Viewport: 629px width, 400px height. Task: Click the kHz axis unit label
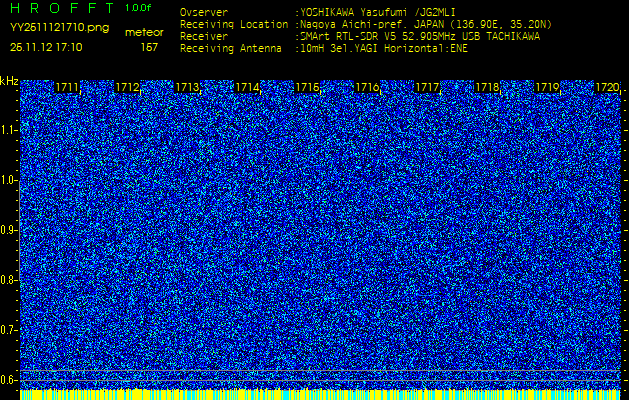9,81
